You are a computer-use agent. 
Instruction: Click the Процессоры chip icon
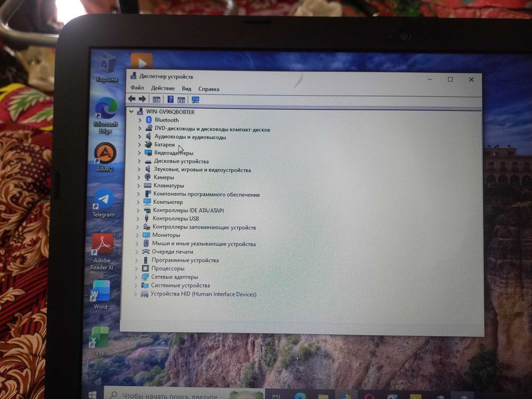click(x=145, y=268)
